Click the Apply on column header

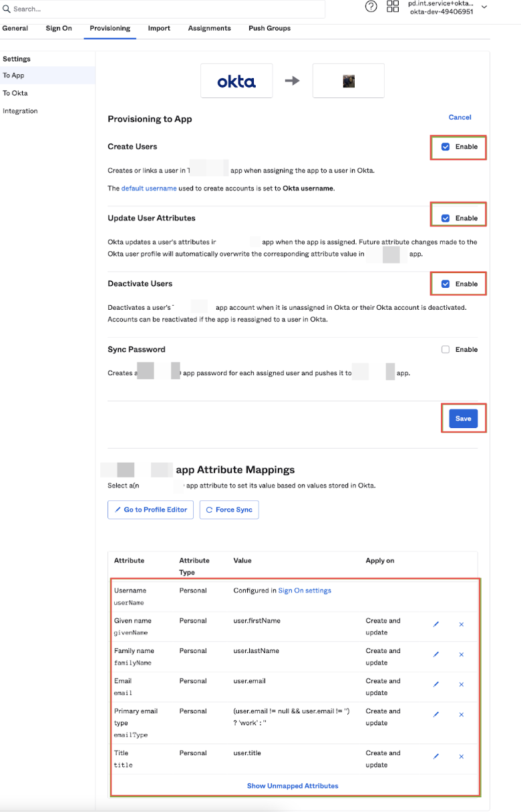point(380,560)
